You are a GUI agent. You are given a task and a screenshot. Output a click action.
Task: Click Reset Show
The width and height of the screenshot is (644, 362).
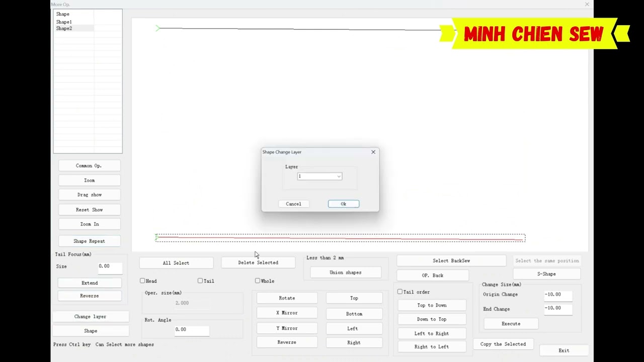(89, 210)
